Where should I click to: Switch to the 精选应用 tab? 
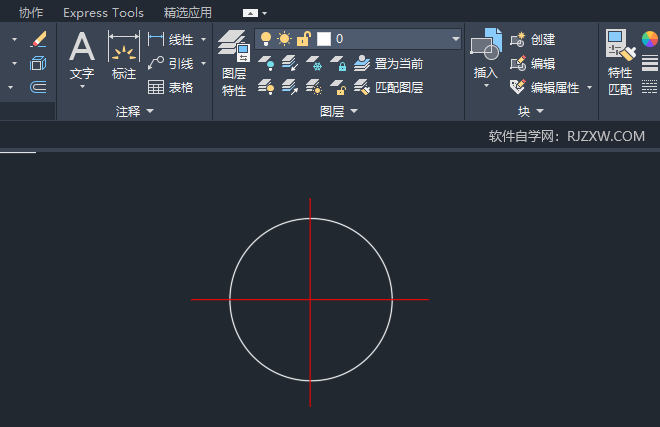pyautogui.click(x=188, y=13)
